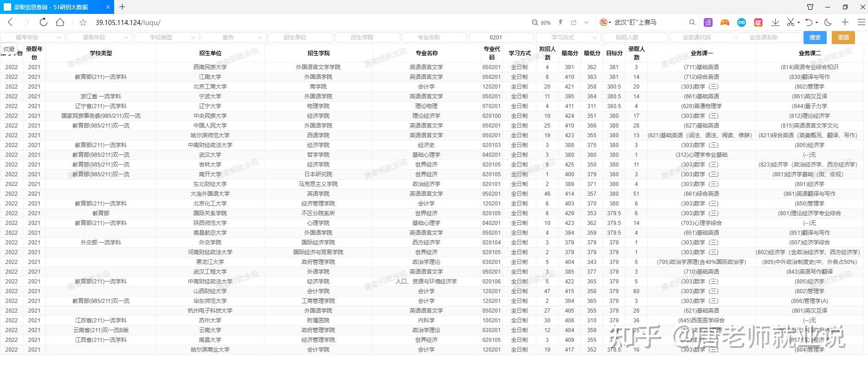Expand the 省市 dropdown filter

coord(233,38)
